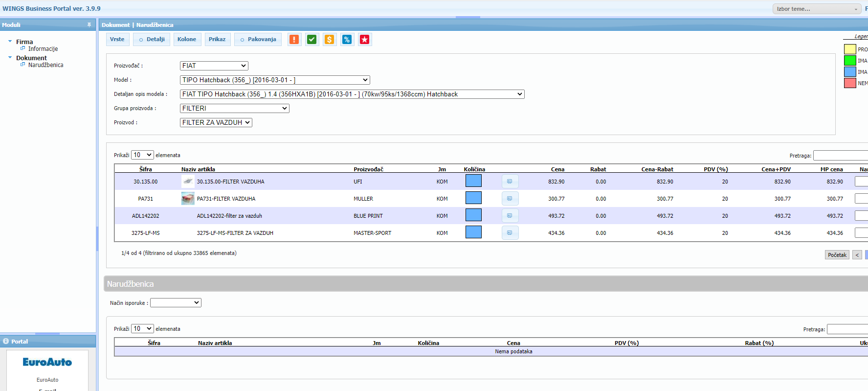Click the previous page arrow button
The height and width of the screenshot is (391, 868).
857,255
